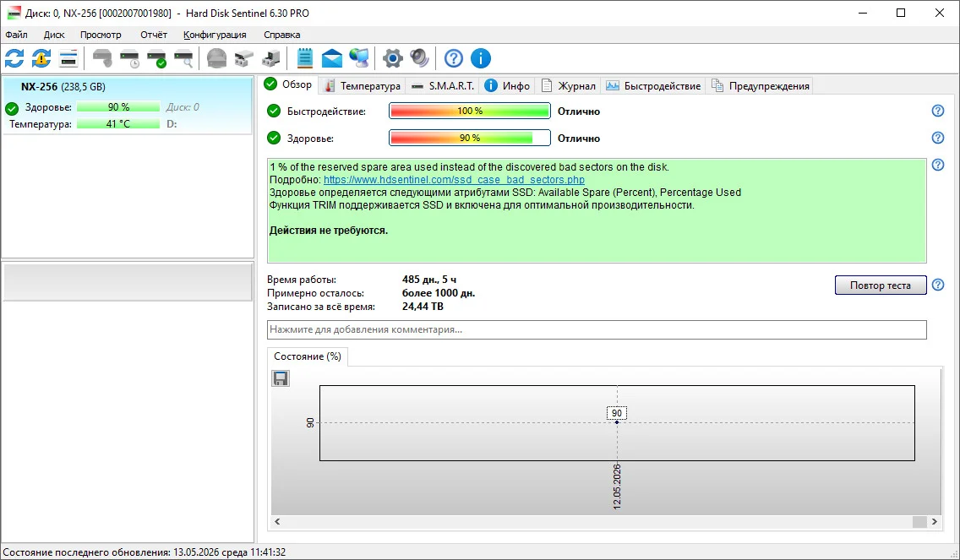
Task: Click help icon beside Быстродействие row
Action: (938, 111)
